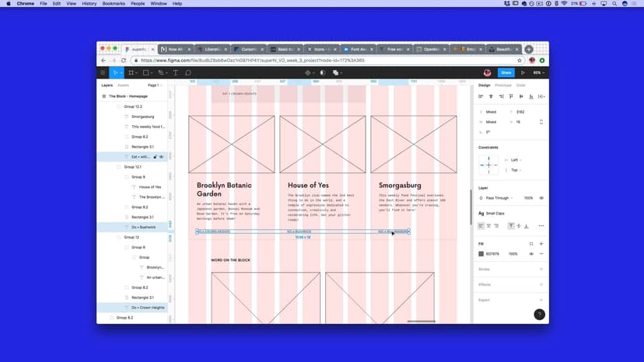Screen dimensions: 644x362
Task: Click the Create Component icon
Action: click(308, 73)
